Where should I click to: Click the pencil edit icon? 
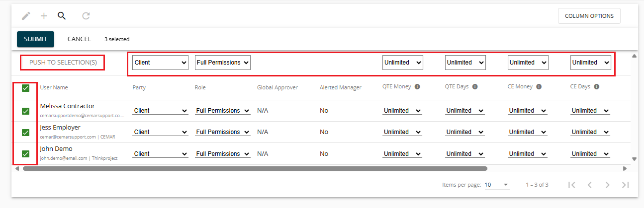point(26,16)
